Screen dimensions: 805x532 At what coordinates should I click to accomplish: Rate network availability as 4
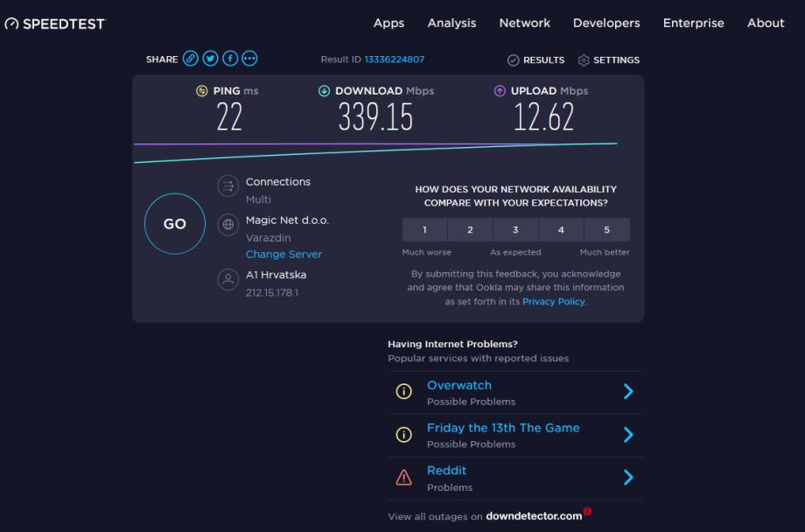tap(561, 229)
